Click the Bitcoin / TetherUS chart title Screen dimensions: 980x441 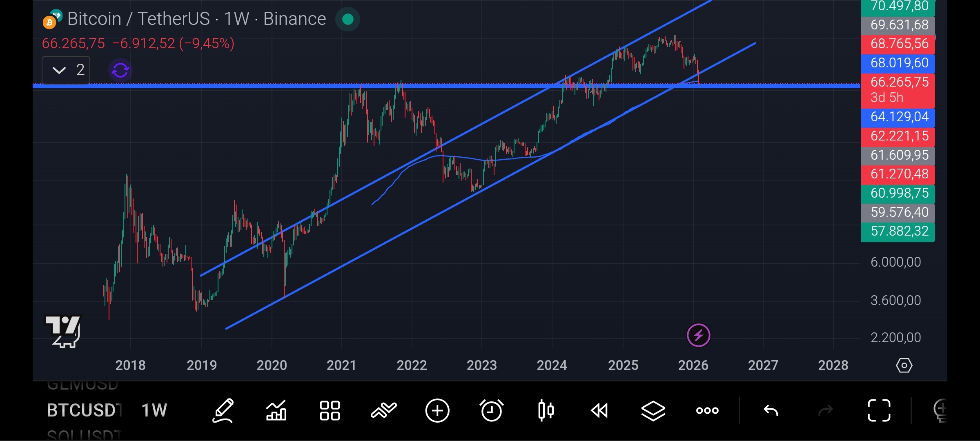click(x=196, y=19)
